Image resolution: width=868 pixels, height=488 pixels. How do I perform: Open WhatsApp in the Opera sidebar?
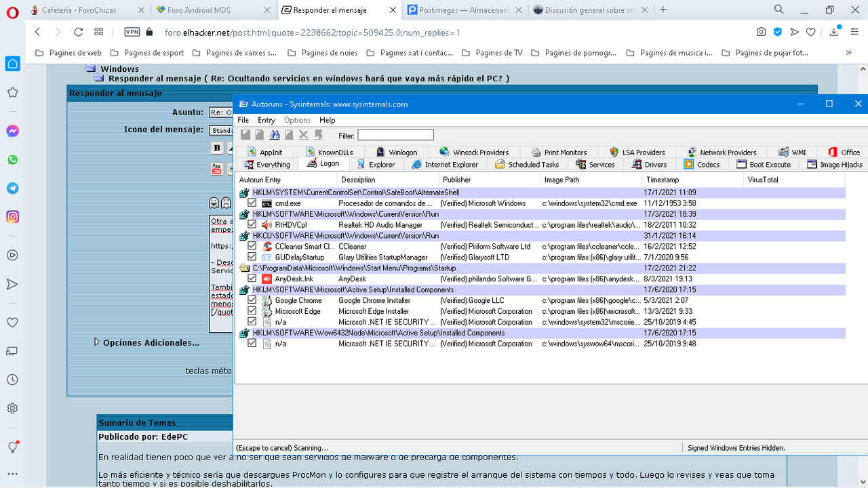click(12, 160)
